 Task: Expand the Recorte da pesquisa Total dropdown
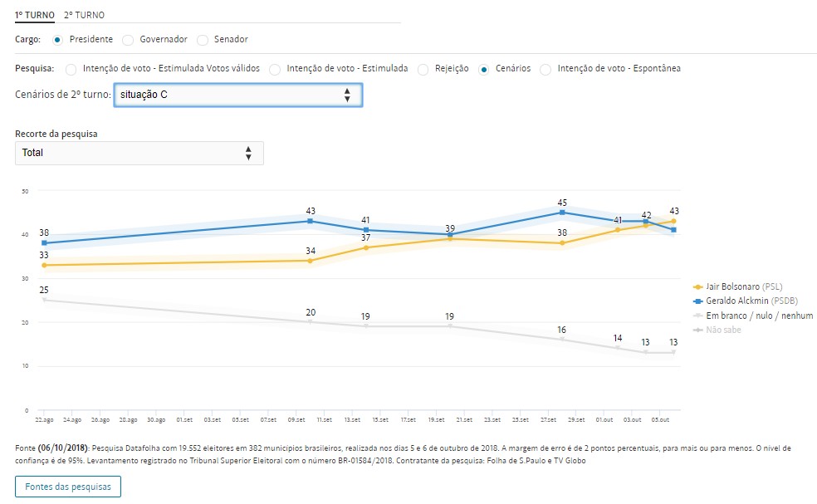139,153
